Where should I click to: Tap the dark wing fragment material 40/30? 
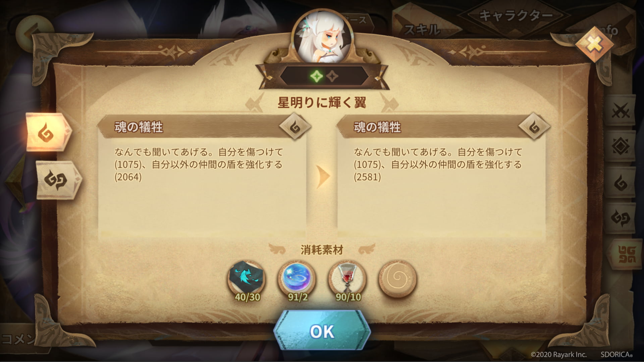(x=247, y=278)
